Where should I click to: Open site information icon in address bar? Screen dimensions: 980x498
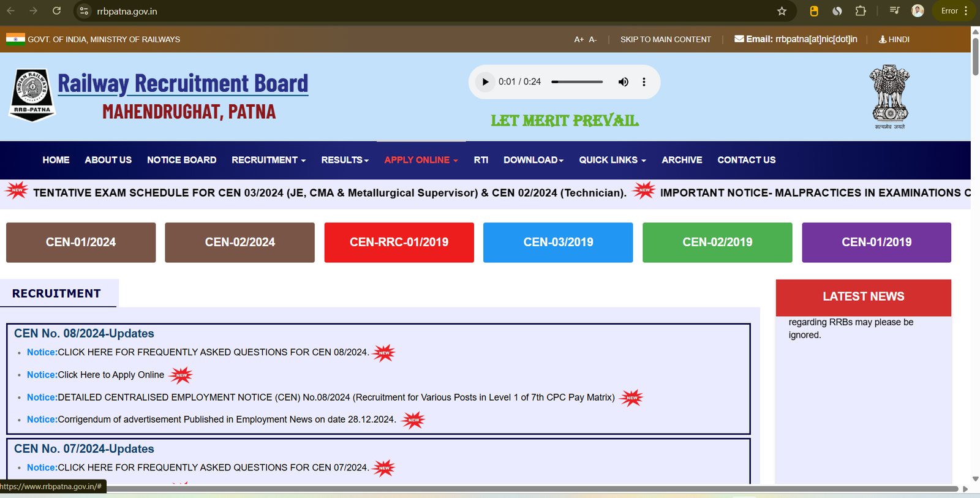85,11
